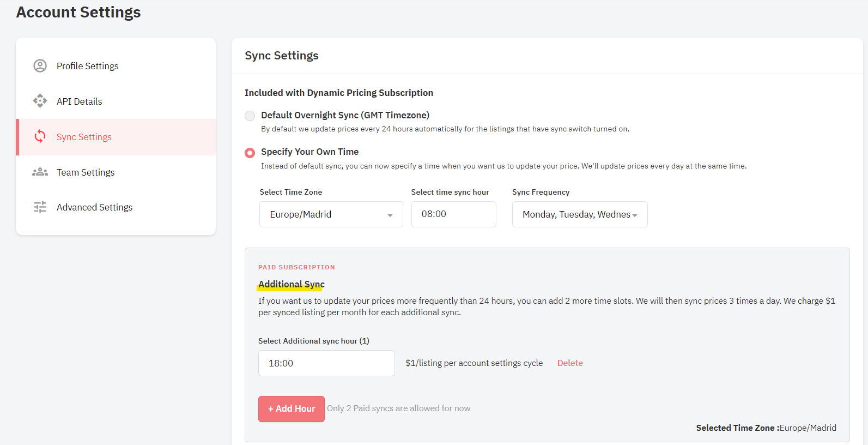Viewport: 868px width, 445px height.
Task: Click 'Select Additional sync hour (1)' label
Action: click(314, 341)
